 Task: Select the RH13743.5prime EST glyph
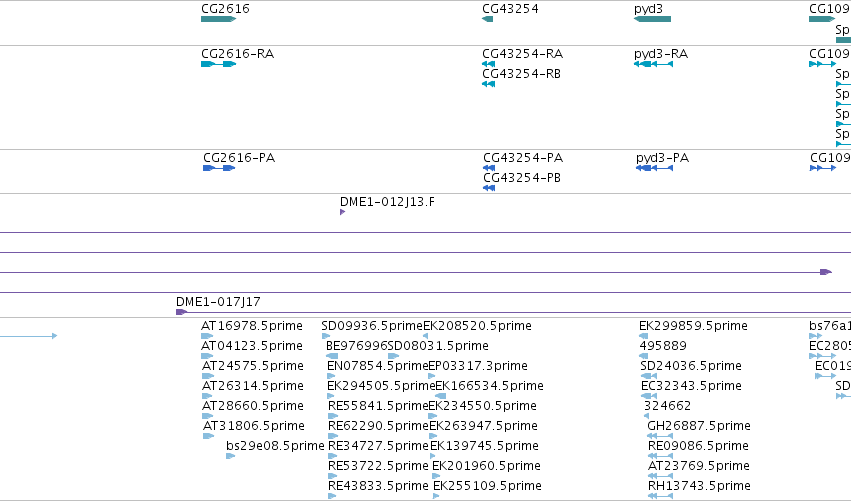661,496
